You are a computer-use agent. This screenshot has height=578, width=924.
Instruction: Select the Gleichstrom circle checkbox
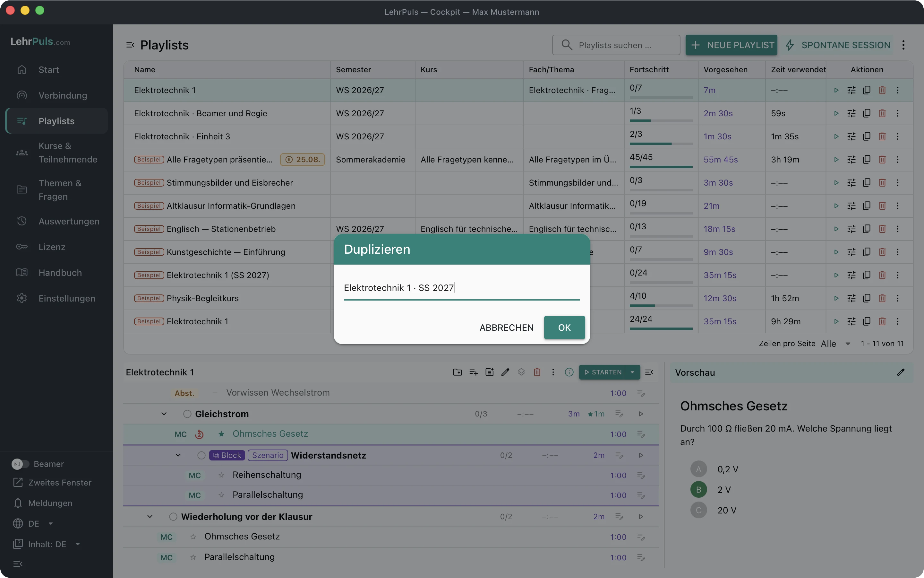click(187, 414)
